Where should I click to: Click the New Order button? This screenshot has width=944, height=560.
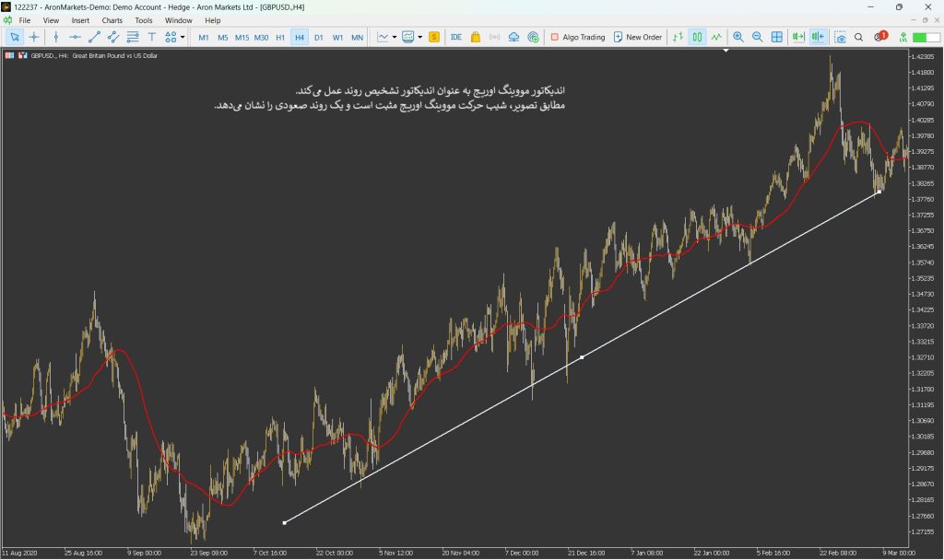tap(638, 37)
